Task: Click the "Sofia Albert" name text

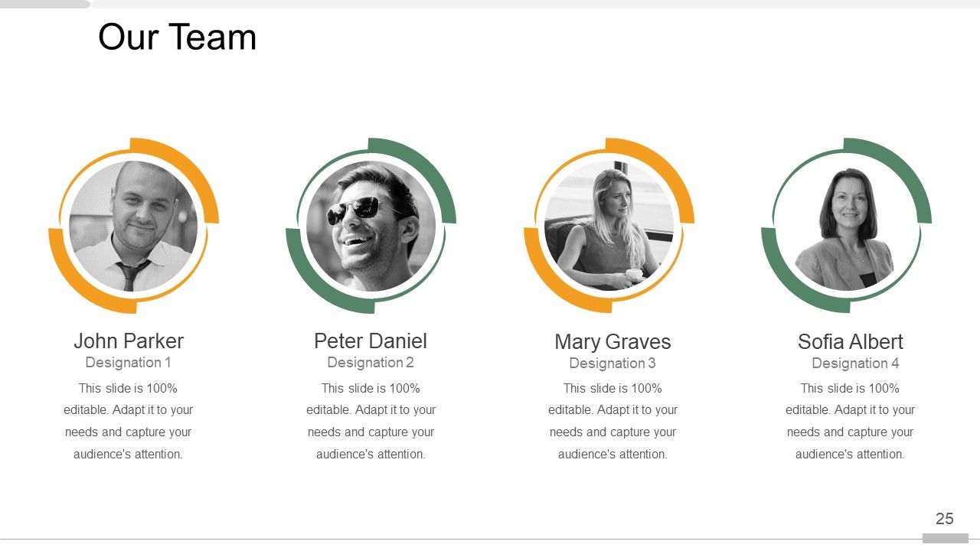Action: (x=850, y=341)
